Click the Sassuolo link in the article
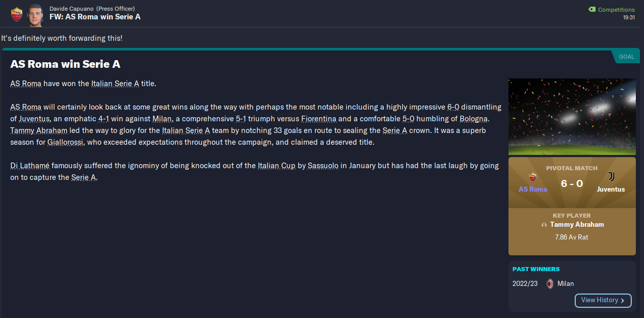The image size is (644, 318). [323, 166]
